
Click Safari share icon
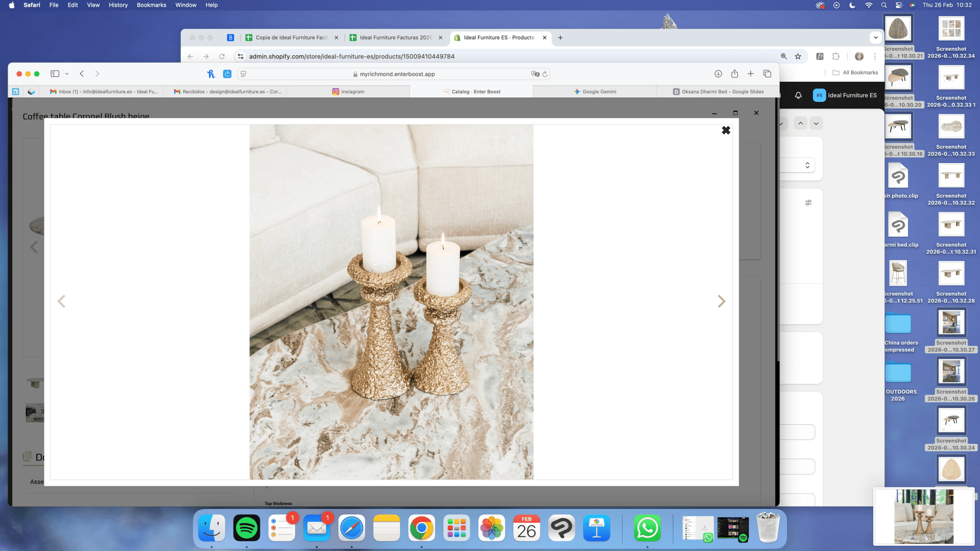[735, 74]
